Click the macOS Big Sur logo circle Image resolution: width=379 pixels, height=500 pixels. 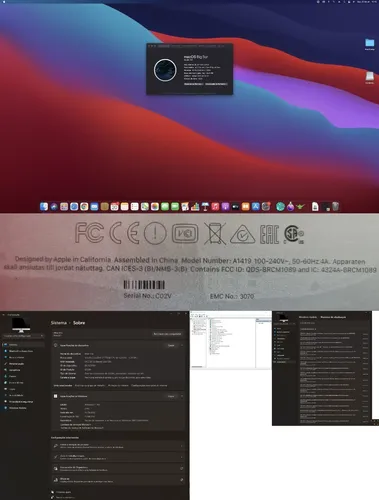(165, 70)
